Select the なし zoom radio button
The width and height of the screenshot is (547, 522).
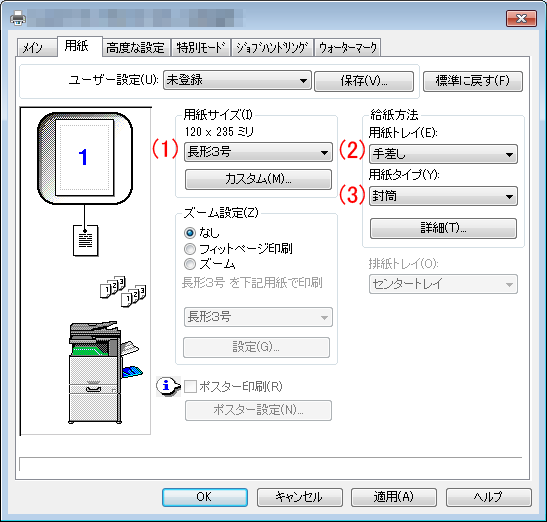click(x=190, y=233)
